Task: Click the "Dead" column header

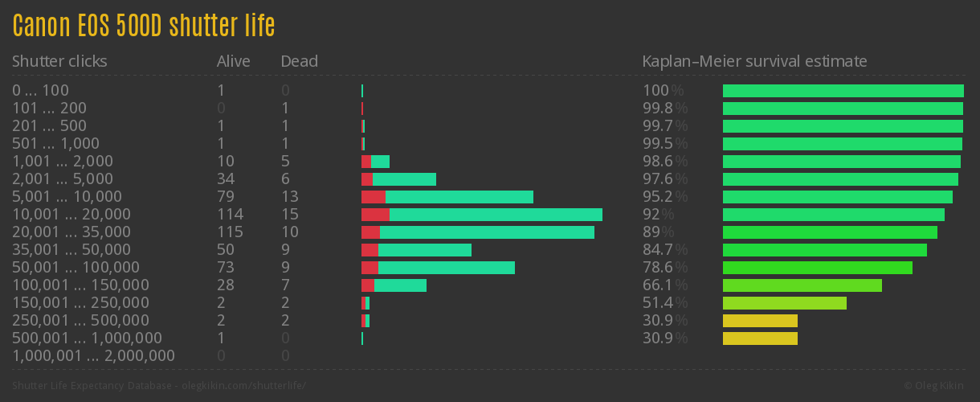Action: coord(299,61)
